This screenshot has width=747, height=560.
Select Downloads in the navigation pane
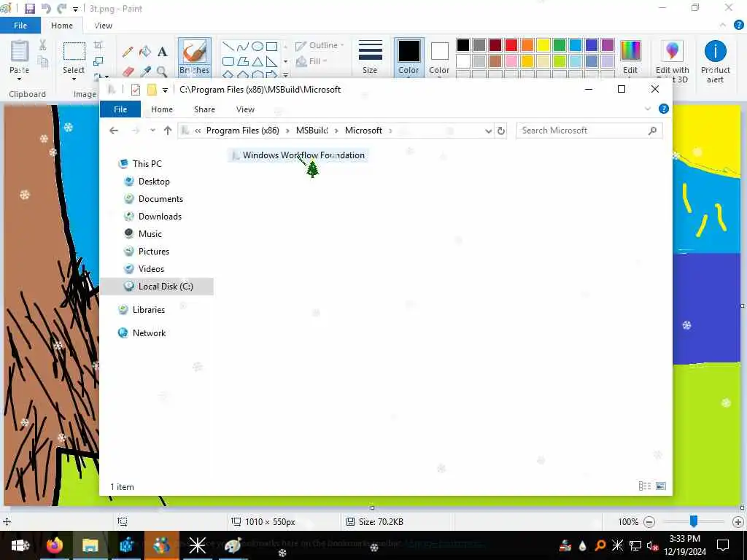(x=160, y=217)
